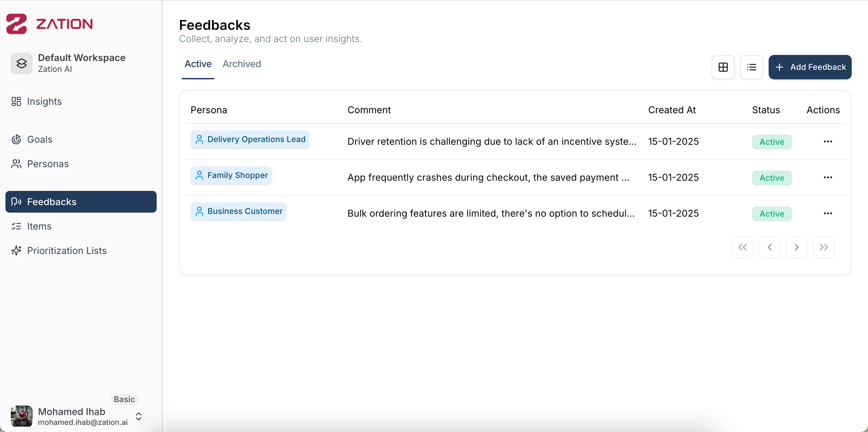868x432 pixels.
Task: Click Mohamed Ihab's profile avatar
Action: point(22,416)
